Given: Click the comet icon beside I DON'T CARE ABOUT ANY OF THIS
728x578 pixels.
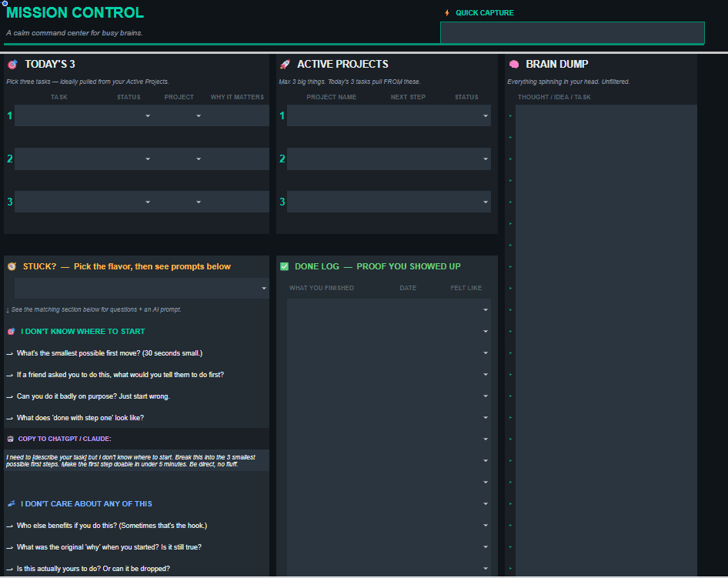Looking at the screenshot, I should click(x=12, y=503).
